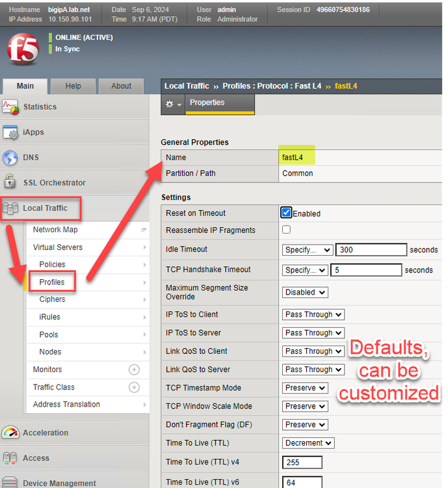Open the Pools menu item
The image size is (448, 488).
tap(49, 335)
